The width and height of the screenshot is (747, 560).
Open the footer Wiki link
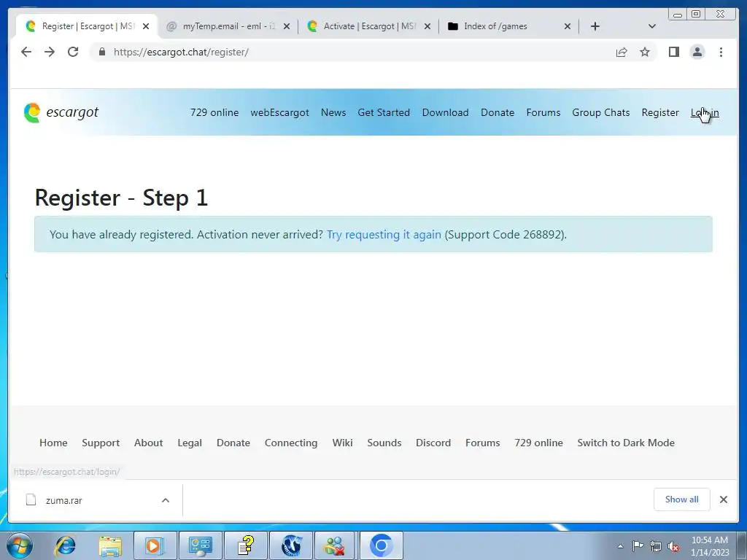(x=343, y=443)
